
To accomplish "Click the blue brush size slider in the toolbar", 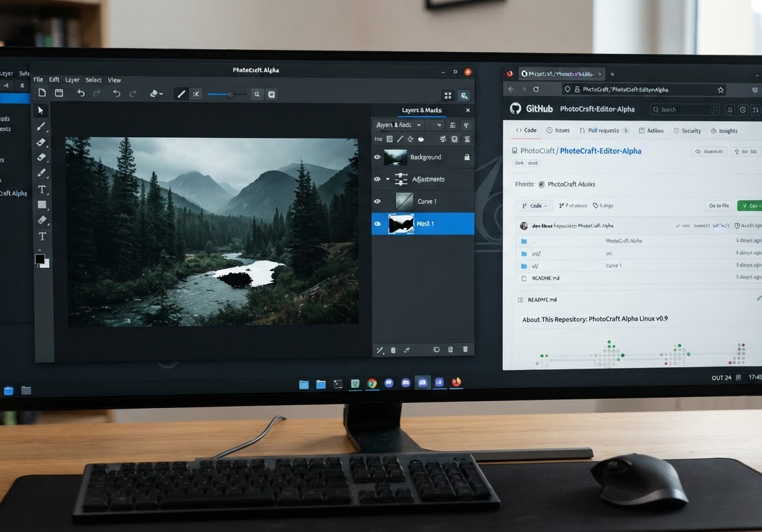I will [x=227, y=94].
